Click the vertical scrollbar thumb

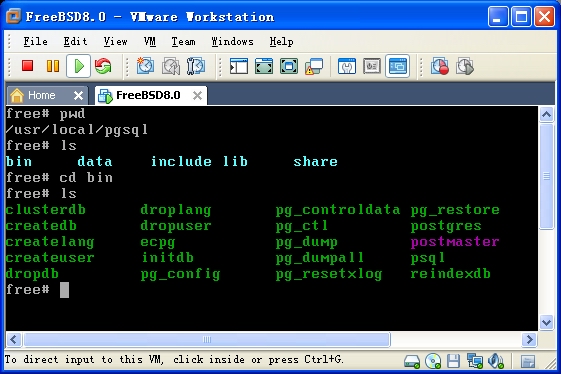(x=546, y=176)
